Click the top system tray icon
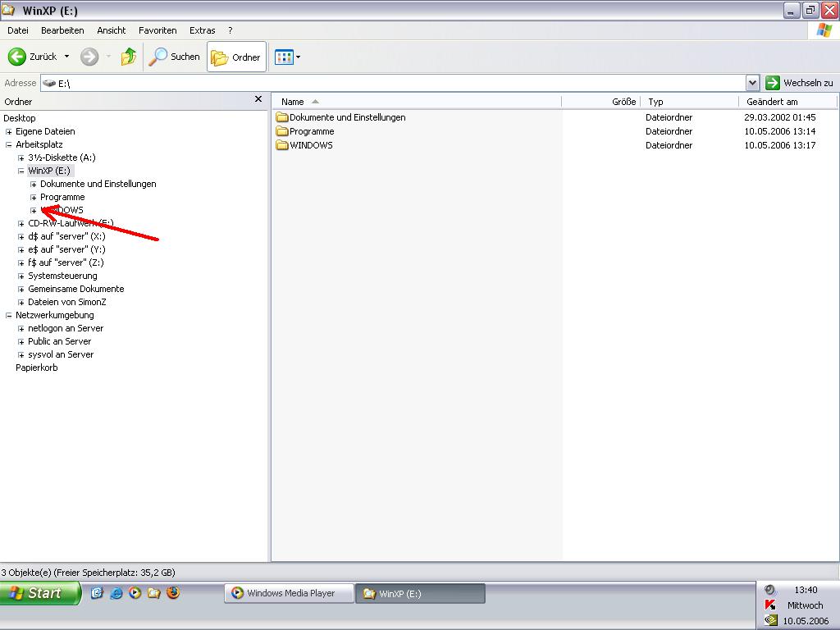Viewport: 840px width, 630px height. coord(770,590)
